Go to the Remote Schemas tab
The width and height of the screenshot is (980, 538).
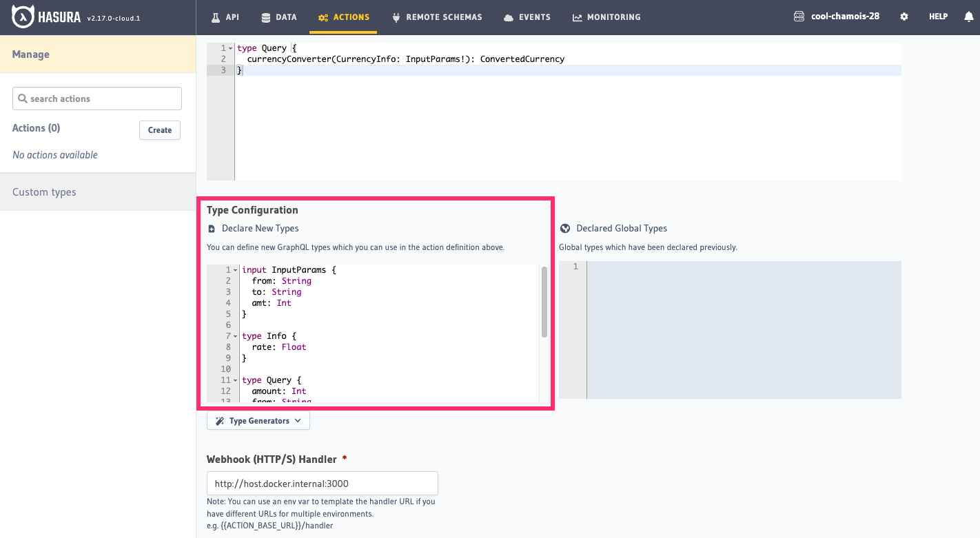click(x=437, y=17)
